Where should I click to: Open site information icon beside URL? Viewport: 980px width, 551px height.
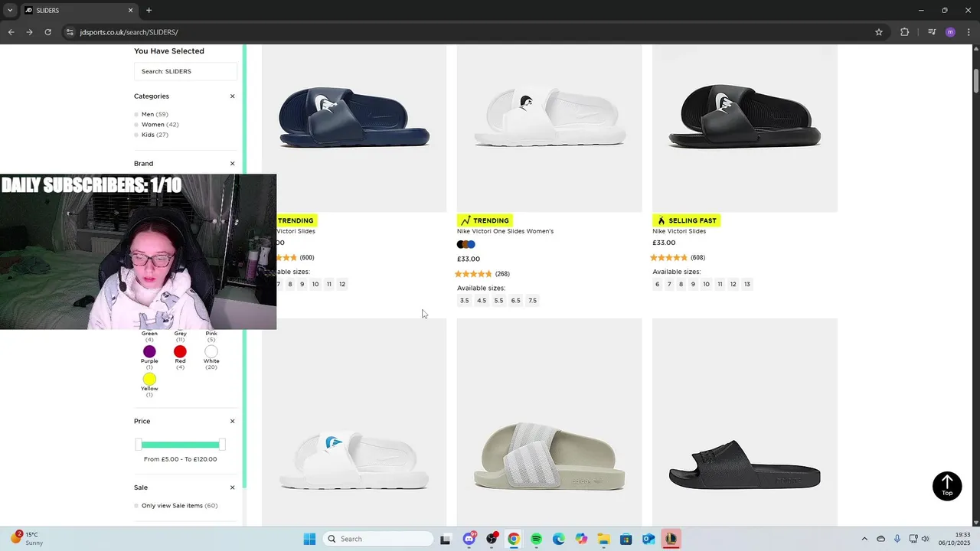coord(70,32)
